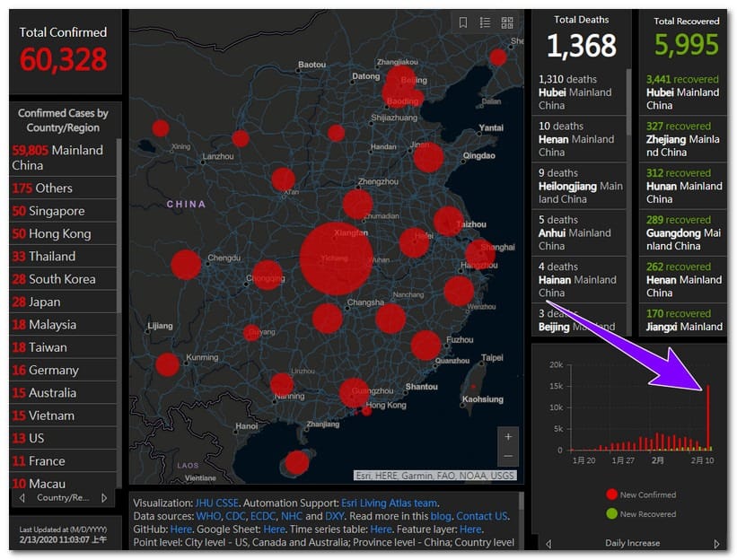Open the blog link
This screenshot has height=560, width=737.
coord(441,516)
